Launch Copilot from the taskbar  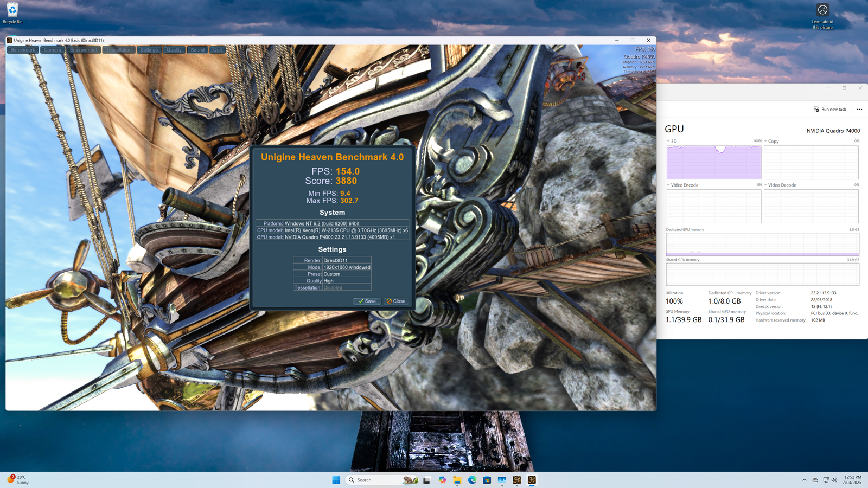442,480
